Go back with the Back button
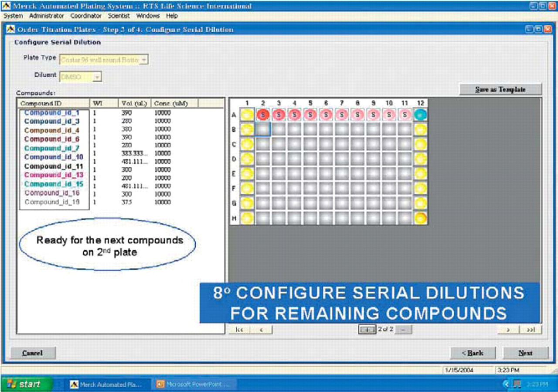This screenshot has width=558, height=392. coord(473,353)
